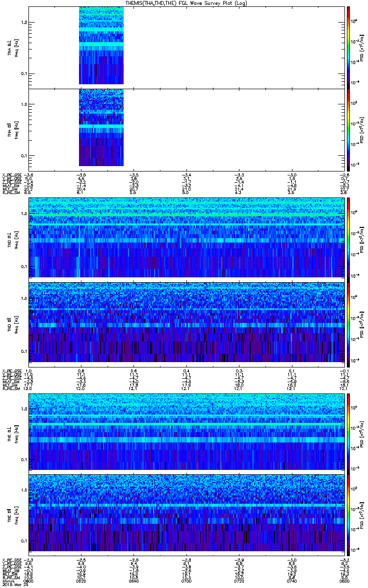
Task: Click the THE B-parallel PSD color bar
Action: point(348,514)
